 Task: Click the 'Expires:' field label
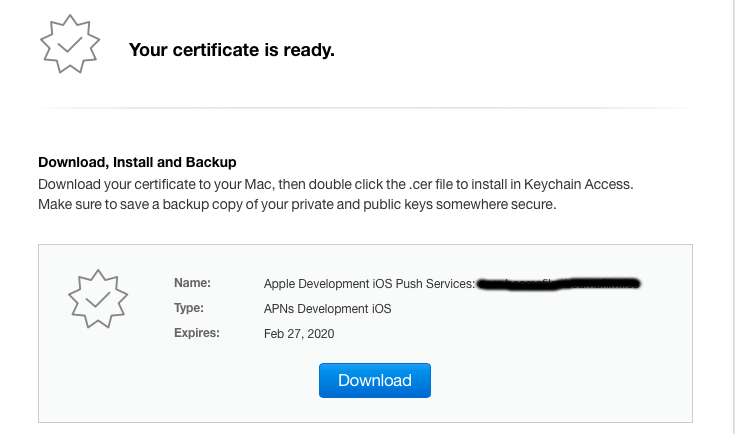coord(196,333)
